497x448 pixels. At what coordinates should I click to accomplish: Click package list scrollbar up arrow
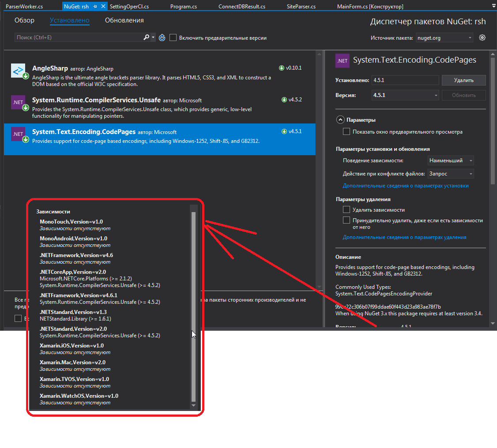pyautogui.click(x=319, y=54)
